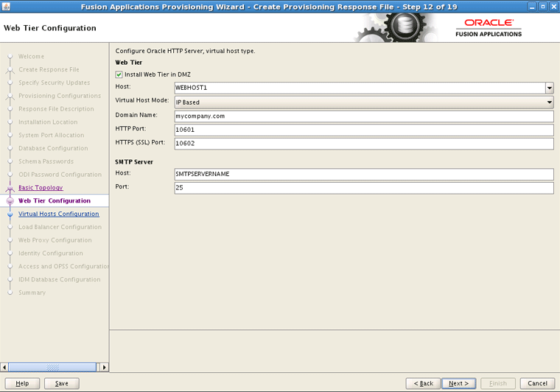The image size is (560, 392).
Task: Click left arrow of navigation scrollbar
Action: click(4, 368)
